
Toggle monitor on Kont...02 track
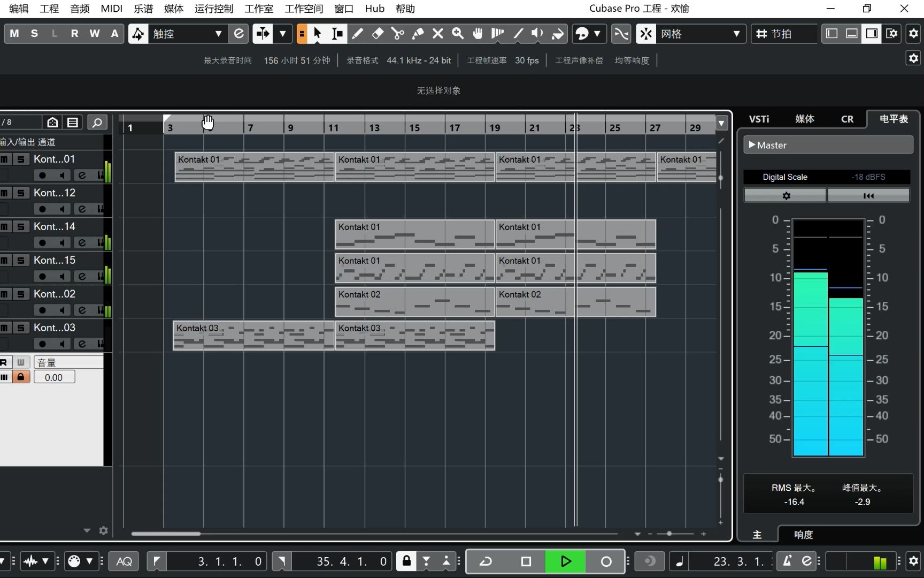coord(63,310)
